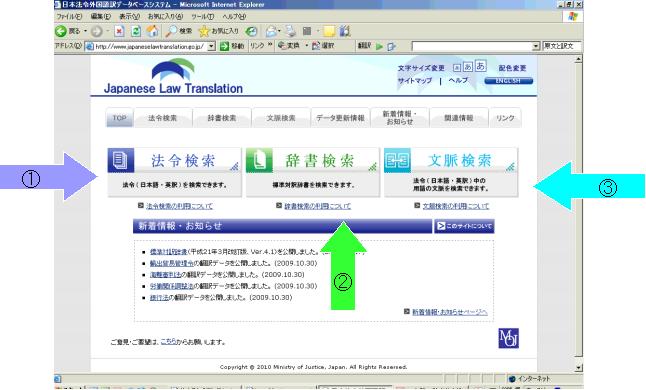
Task: Click the IE Home toolbar icon
Action: [x=152, y=31]
